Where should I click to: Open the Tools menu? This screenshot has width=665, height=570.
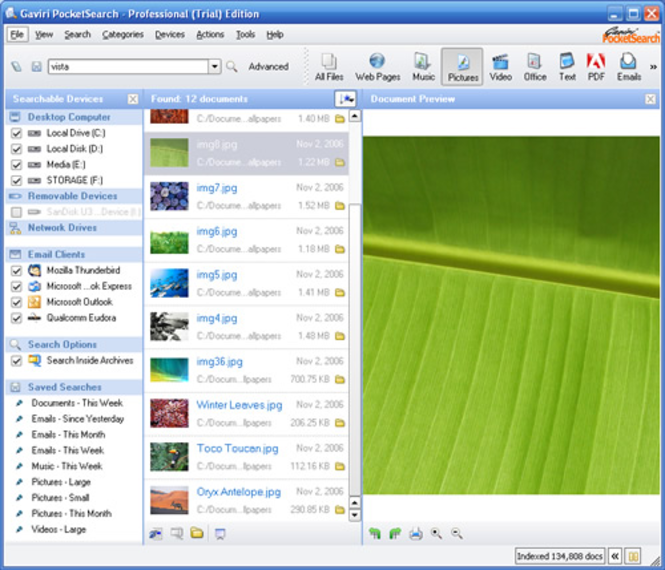coord(245,35)
